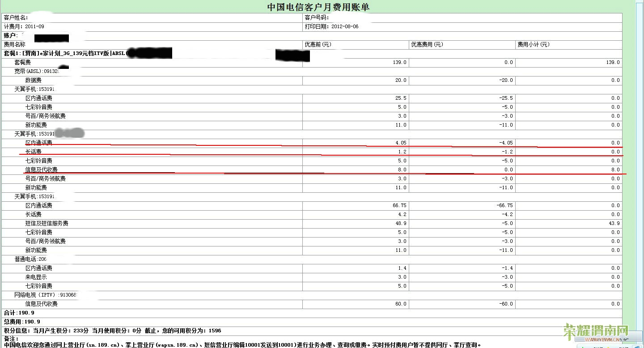Select the 费用小计(元) column header
The width and height of the screenshot is (644, 348).
coord(533,45)
